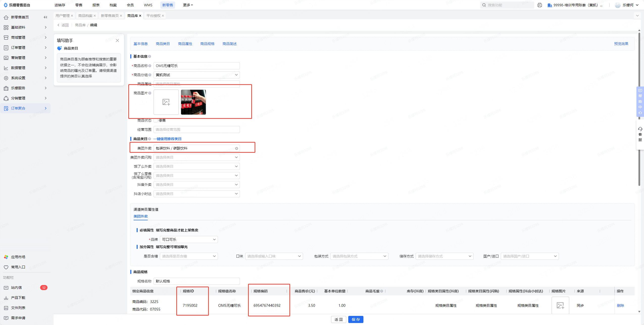Open the 应用市场 app market

pyautogui.click(x=18, y=257)
